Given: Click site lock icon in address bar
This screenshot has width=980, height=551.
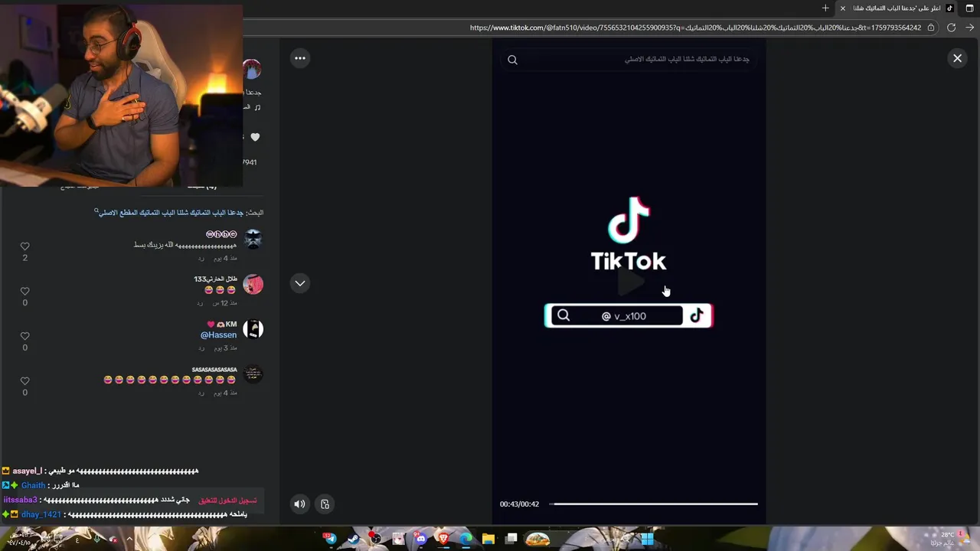Looking at the screenshot, I should click(931, 28).
